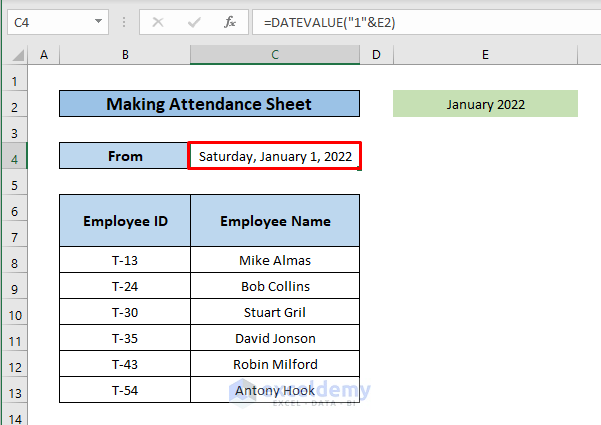Click the cell containing Mike Almas
The image size is (601, 425).
coord(275,260)
